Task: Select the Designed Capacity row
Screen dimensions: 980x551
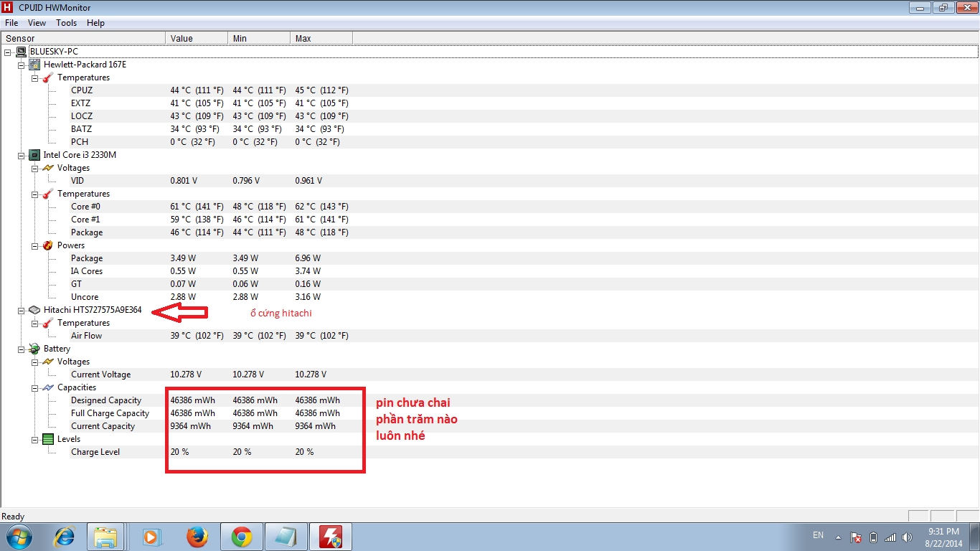Action: [489, 400]
